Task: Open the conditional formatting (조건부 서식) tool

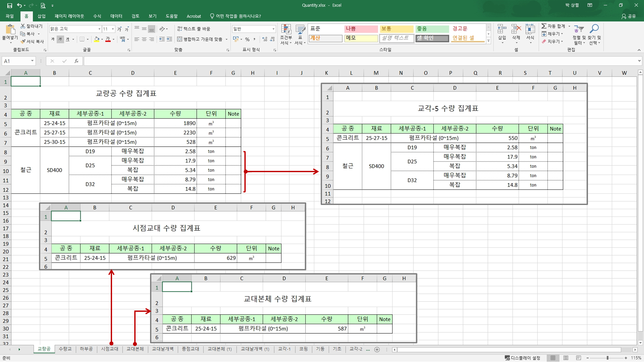Action: pos(286,34)
